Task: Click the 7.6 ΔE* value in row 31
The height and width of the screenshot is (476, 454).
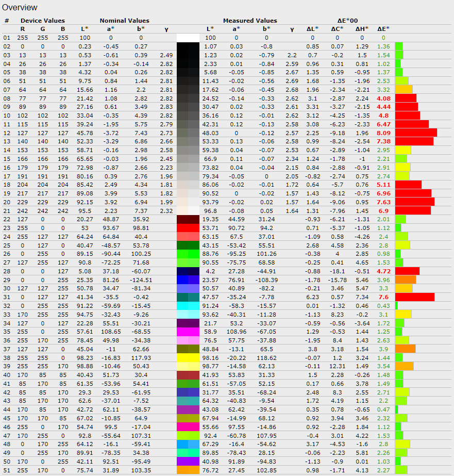Action: 383,297
